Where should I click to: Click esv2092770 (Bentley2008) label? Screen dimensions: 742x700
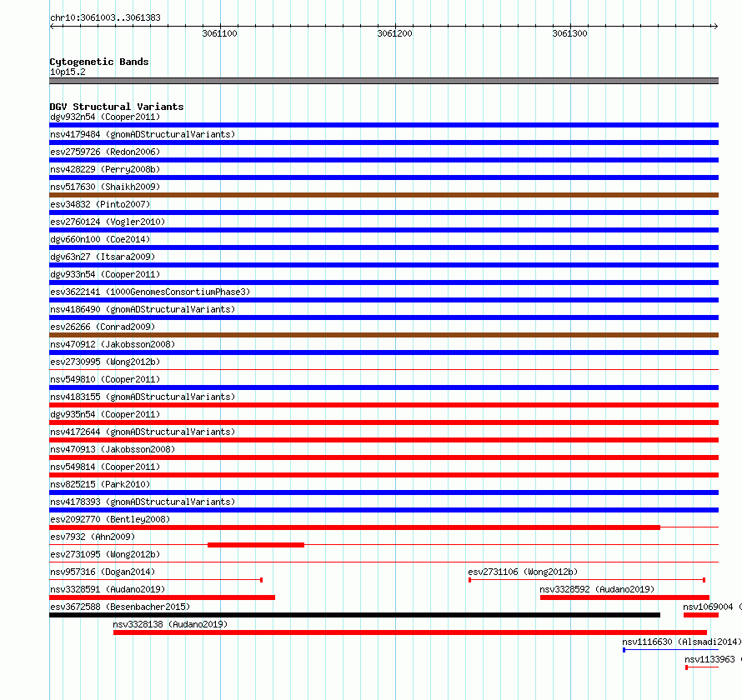coord(110,519)
